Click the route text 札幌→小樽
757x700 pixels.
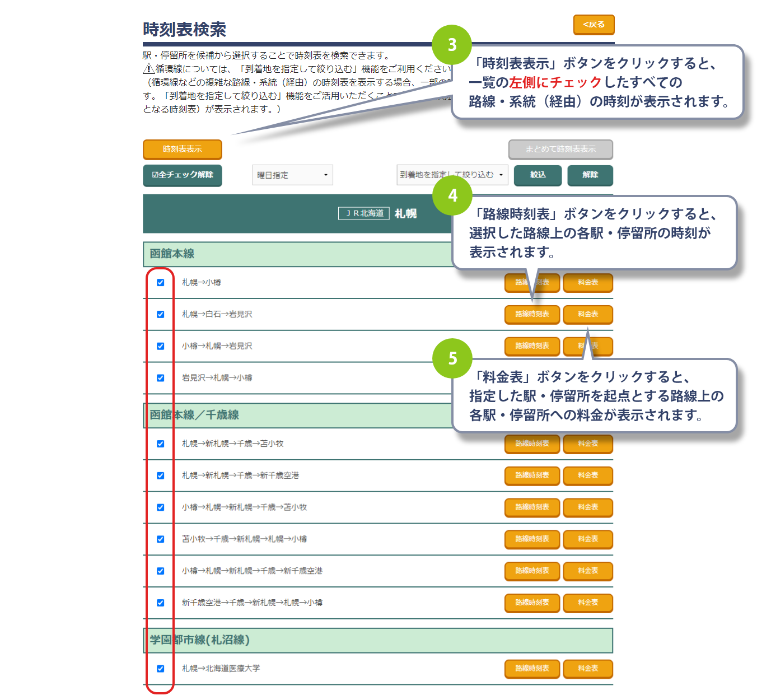click(202, 283)
